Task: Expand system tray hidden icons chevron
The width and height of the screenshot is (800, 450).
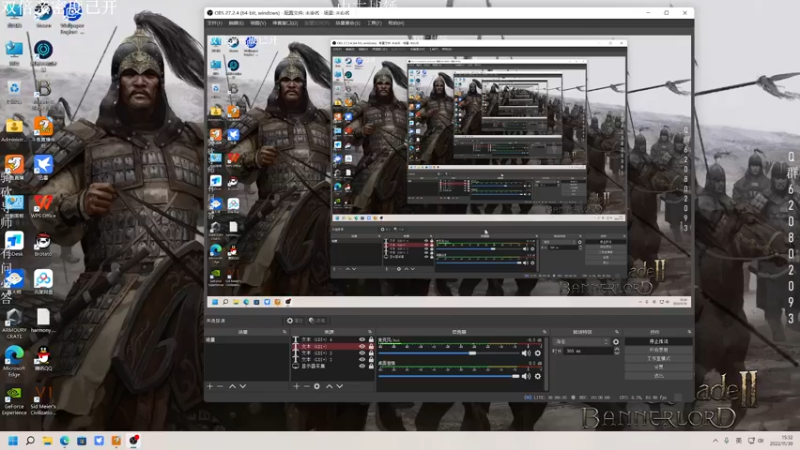Action: tap(715, 441)
